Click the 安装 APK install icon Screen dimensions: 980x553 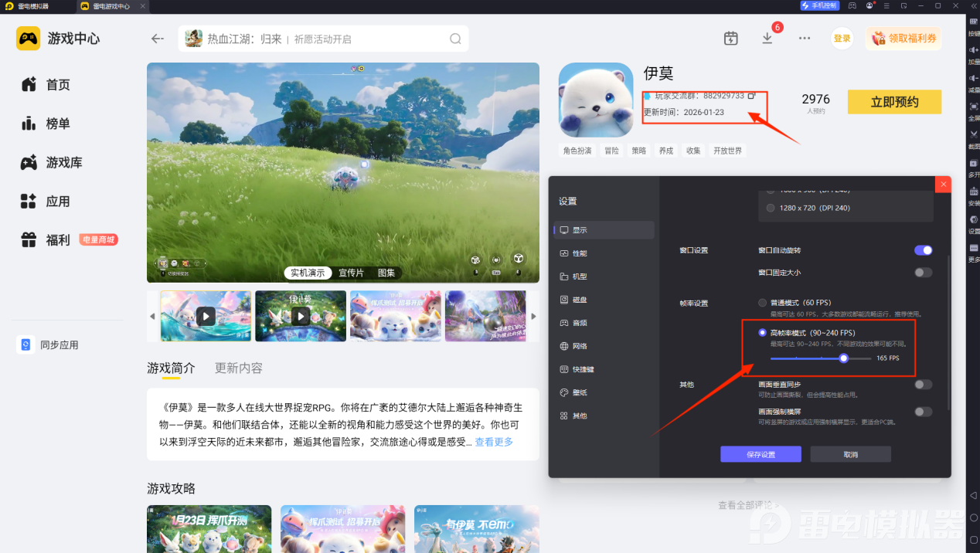(x=974, y=192)
